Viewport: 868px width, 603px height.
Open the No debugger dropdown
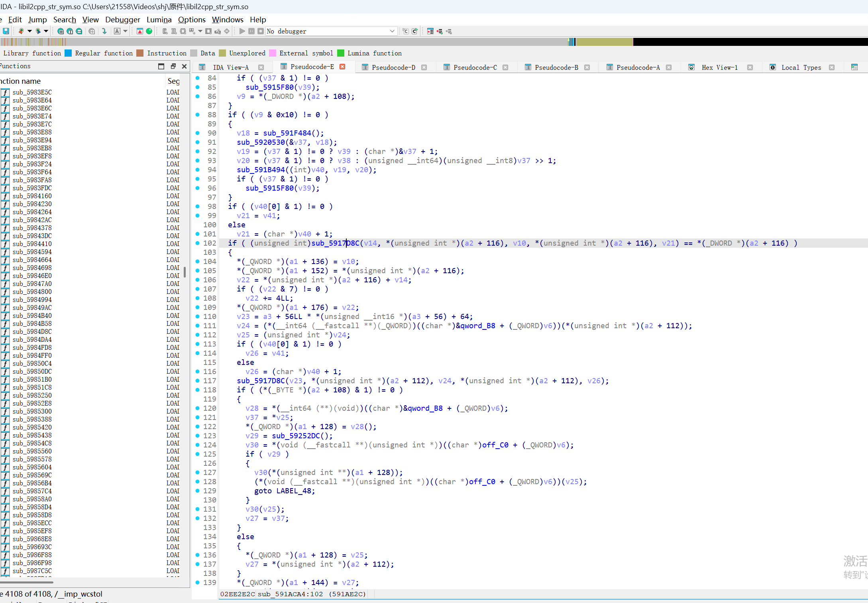tap(392, 31)
